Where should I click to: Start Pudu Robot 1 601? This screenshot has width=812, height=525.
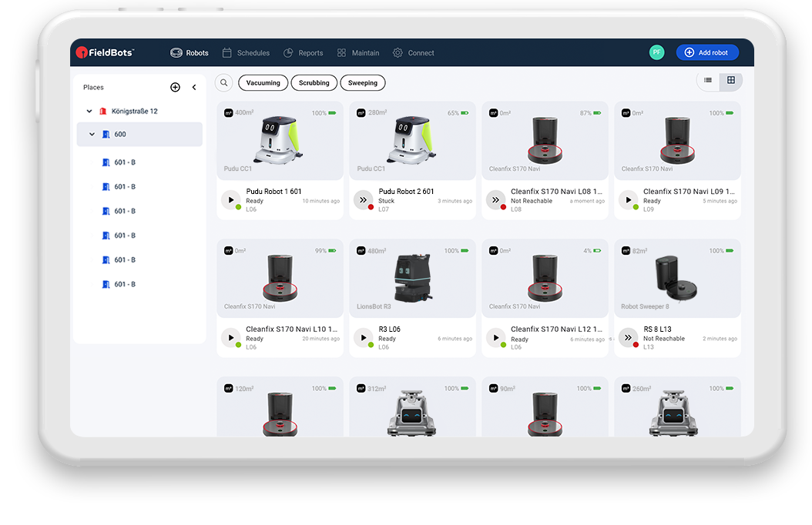pos(231,200)
